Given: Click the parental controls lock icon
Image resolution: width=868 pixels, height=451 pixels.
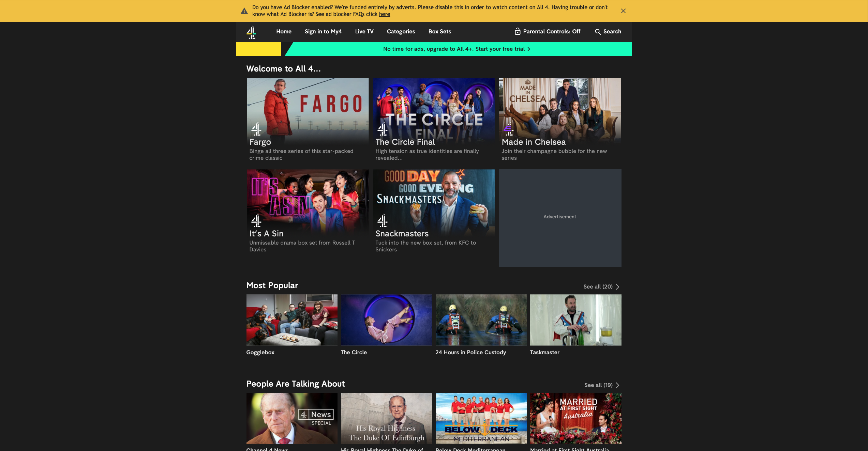Looking at the screenshot, I should pyautogui.click(x=517, y=31).
